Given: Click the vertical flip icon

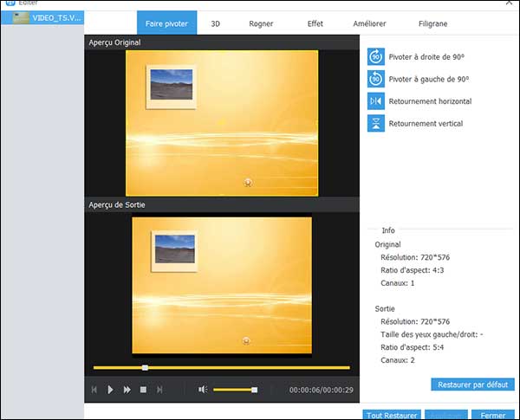Looking at the screenshot, I should [375, 124].
